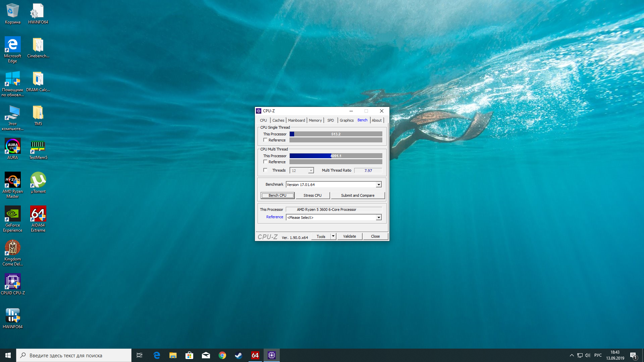Open the Reference processor dropdown
The image size is (644, 362).
[379, 218]
